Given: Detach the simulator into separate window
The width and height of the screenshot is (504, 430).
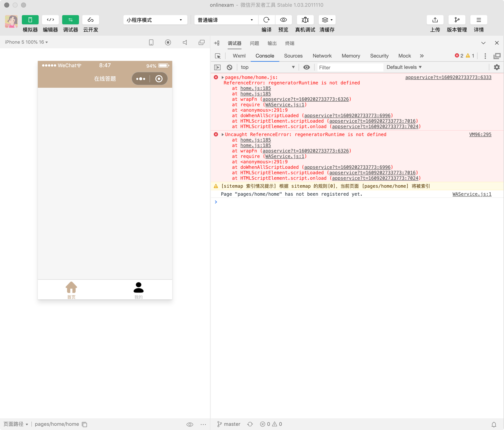Looking at the screenshot, I should [201, 43].
